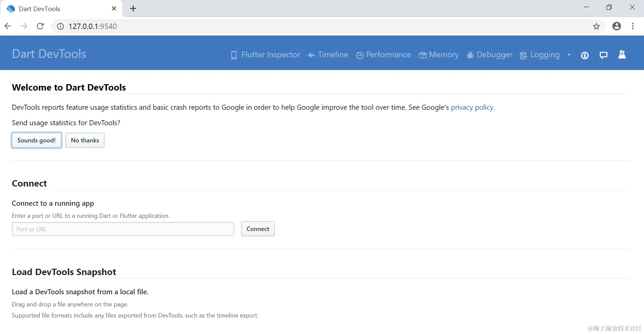
Task: Go to the Memory tab
Action: (x=439, y=55)
